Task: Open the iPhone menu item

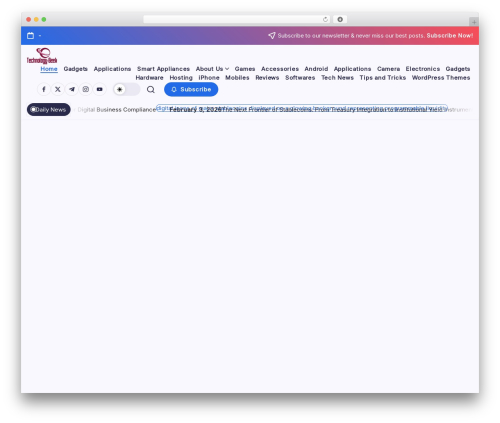Action: click(209, 78)
